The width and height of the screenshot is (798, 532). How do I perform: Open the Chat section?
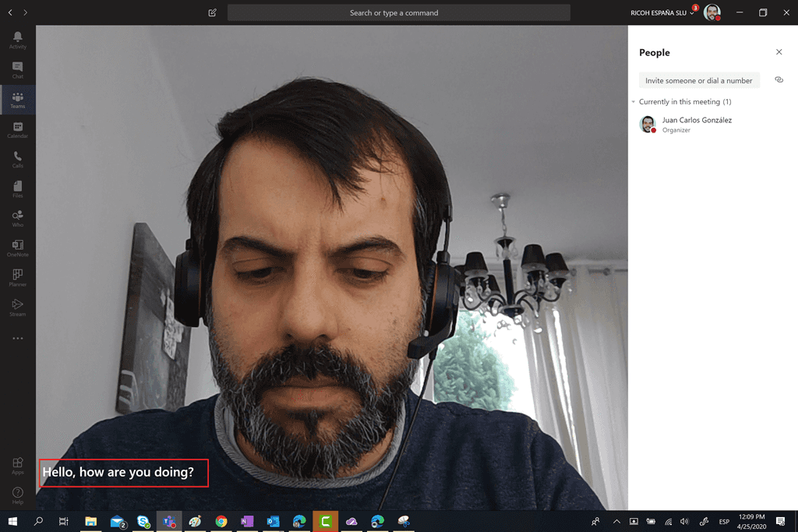point(17,69)
